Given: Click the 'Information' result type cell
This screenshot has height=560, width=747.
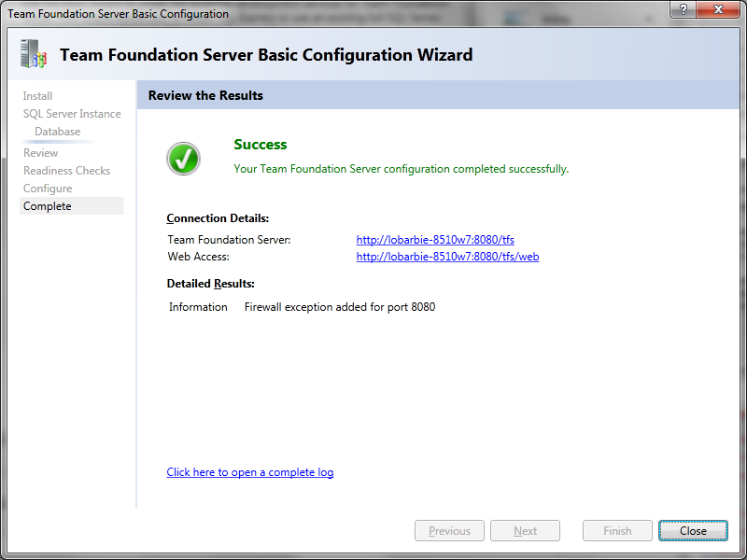Looking at the screenshot, I should 198,307.
